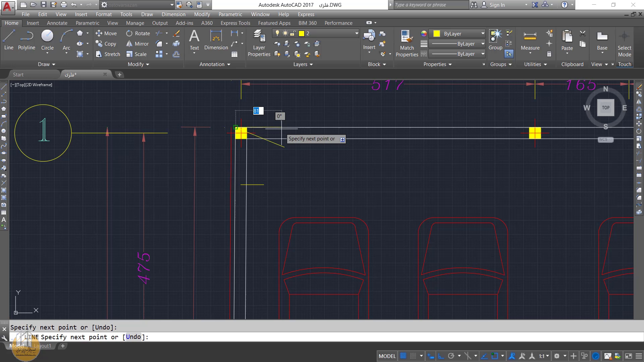Expand the Draw panel

click(x=46, y=64)
